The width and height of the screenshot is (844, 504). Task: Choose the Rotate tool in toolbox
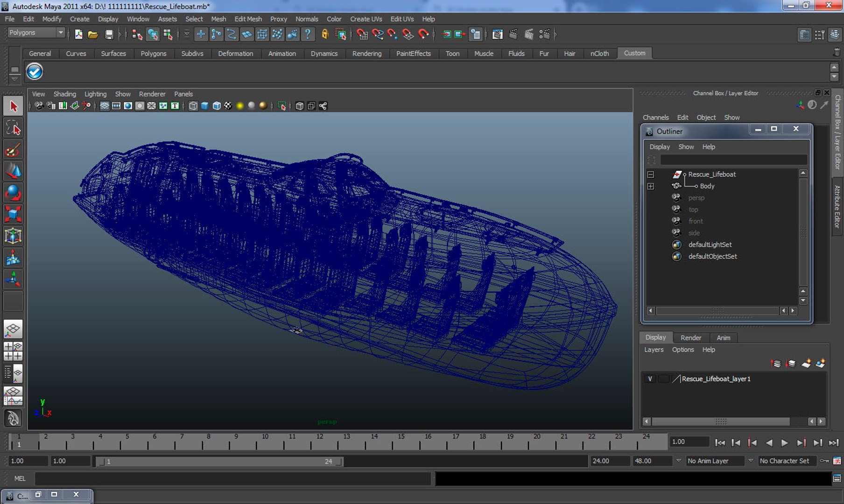(x=13, y=193)
